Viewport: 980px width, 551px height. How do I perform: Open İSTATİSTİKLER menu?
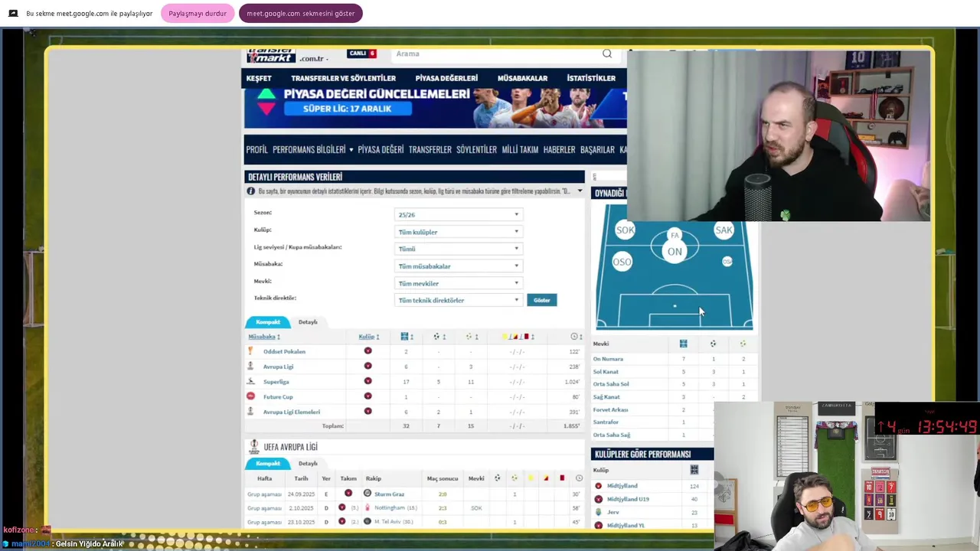pyautogui.click(x=591, y=78)
